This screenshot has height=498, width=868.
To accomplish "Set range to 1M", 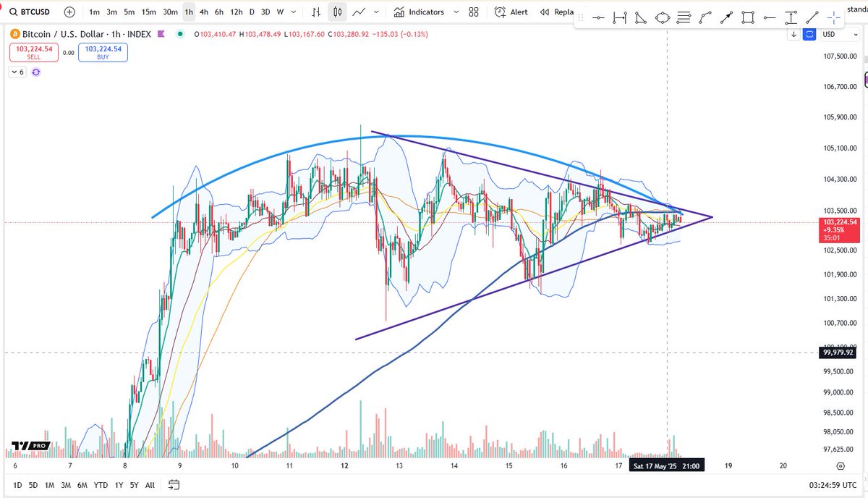I will click(x=50, y=484).
